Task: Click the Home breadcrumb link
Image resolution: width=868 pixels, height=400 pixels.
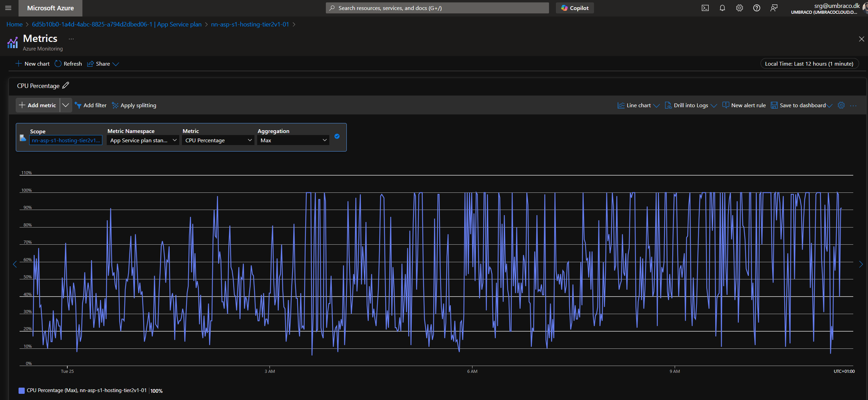Action: click(14, 24)
